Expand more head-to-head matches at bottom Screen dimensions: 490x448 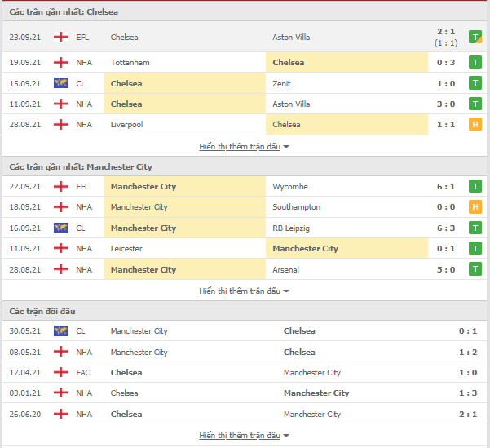pyautogui.click(x=244, y=435)
